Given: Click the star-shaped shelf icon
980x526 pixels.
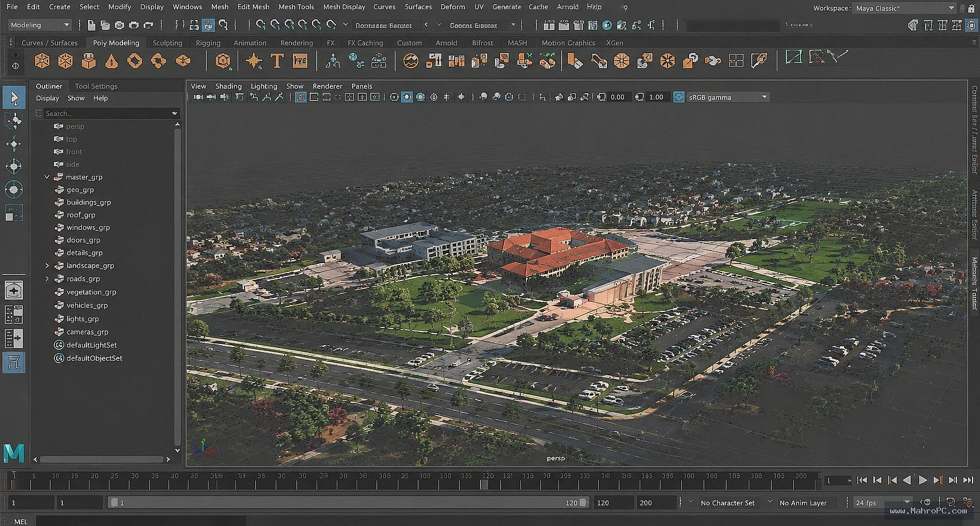Looking at the screenshot, I should click(x=254, y=61).
